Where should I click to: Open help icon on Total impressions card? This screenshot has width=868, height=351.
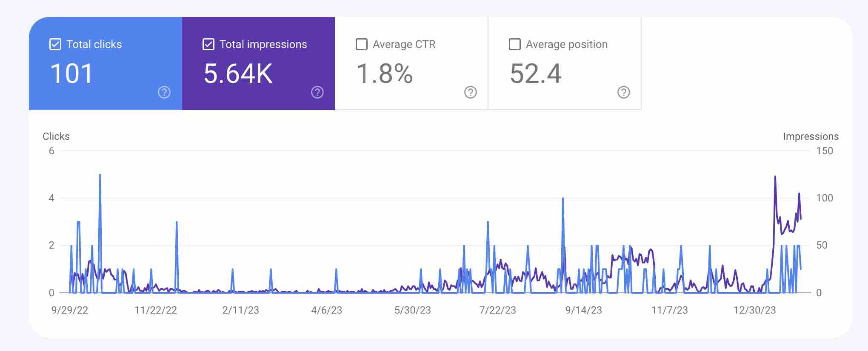click(x=317, y=92)
